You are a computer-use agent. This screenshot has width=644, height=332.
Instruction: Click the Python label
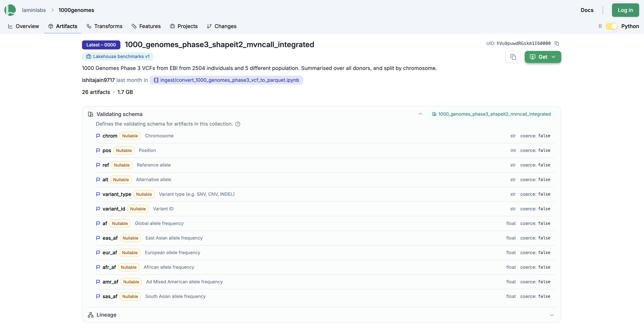coord(630,26)
